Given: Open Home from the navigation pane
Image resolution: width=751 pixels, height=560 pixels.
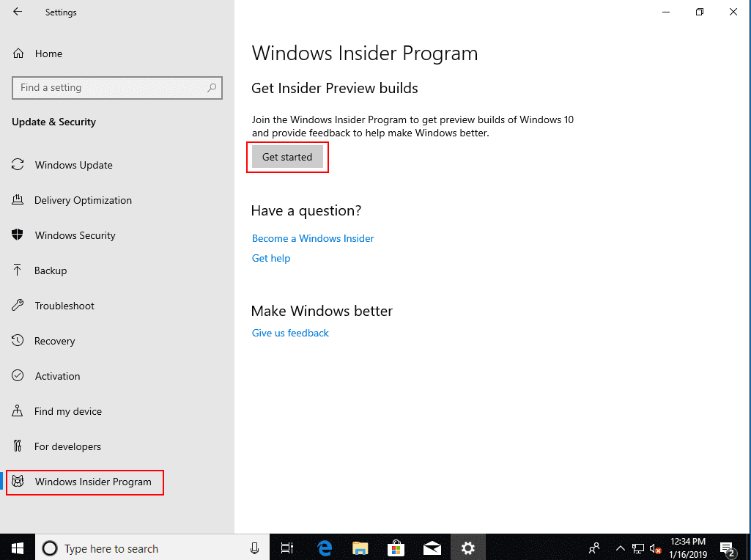Looking at the screenshot, I should [x=50, y=54].
